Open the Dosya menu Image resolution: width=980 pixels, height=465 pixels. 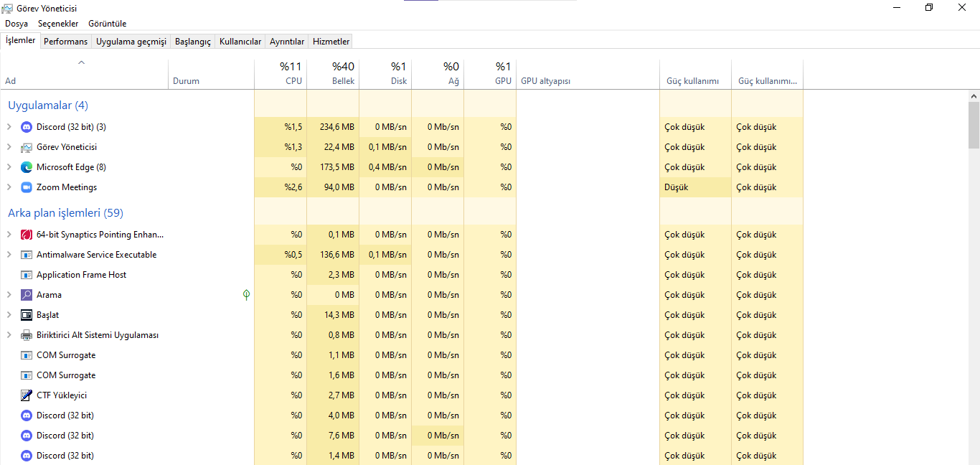coord(17,24)
